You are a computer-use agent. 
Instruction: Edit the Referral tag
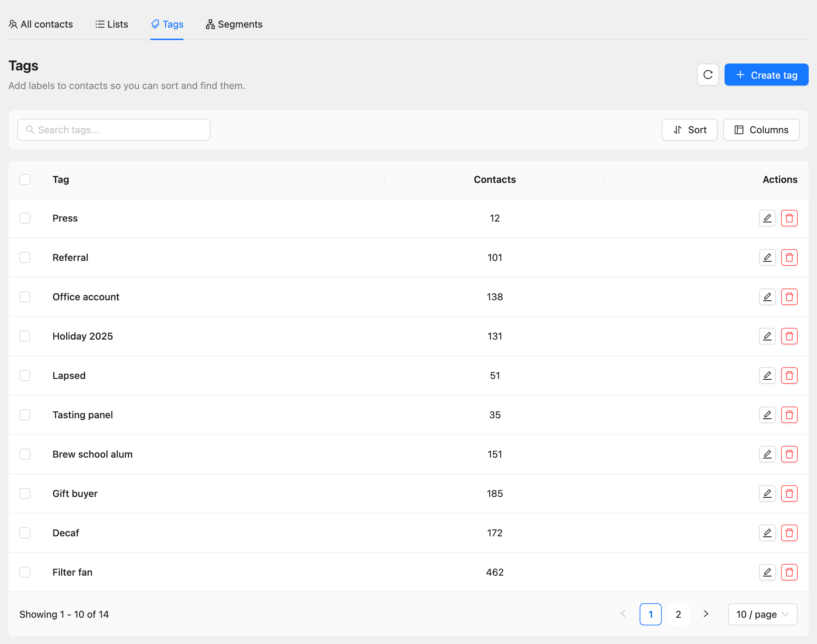click(x=767, y=257)
